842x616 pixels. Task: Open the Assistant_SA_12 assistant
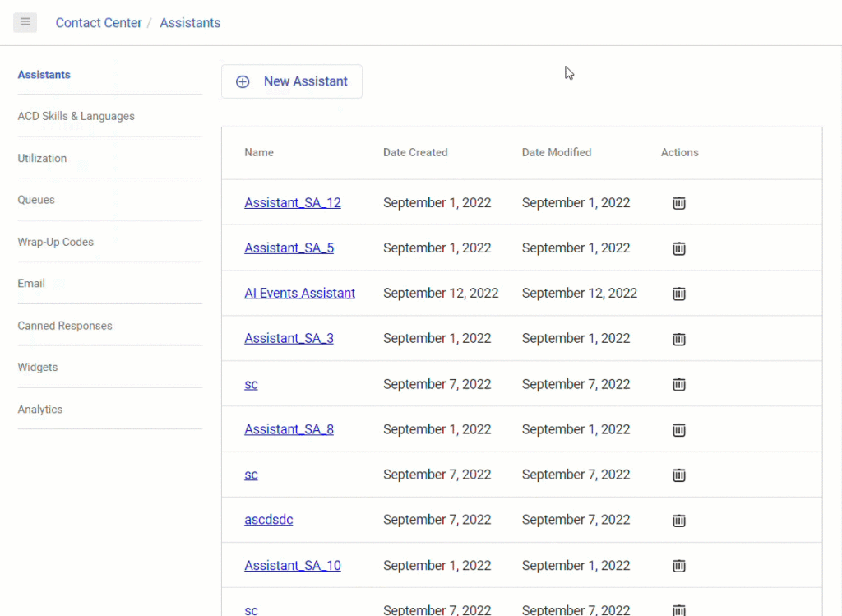click(x=293, y=202)
